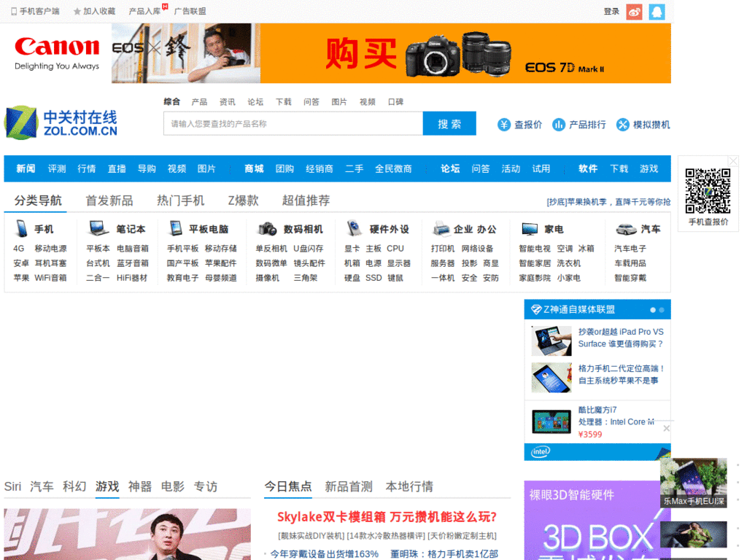Viewport: 747px width, 560px height.
Task: Click the 搜索 search button
Action: click(x=449, y=123)
